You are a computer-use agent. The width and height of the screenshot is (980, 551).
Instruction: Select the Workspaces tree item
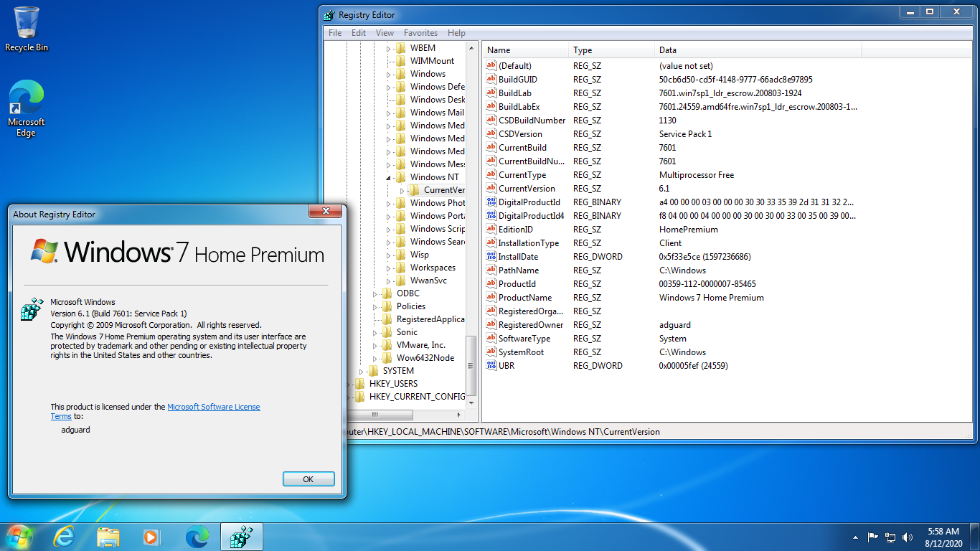click(433, 268)
